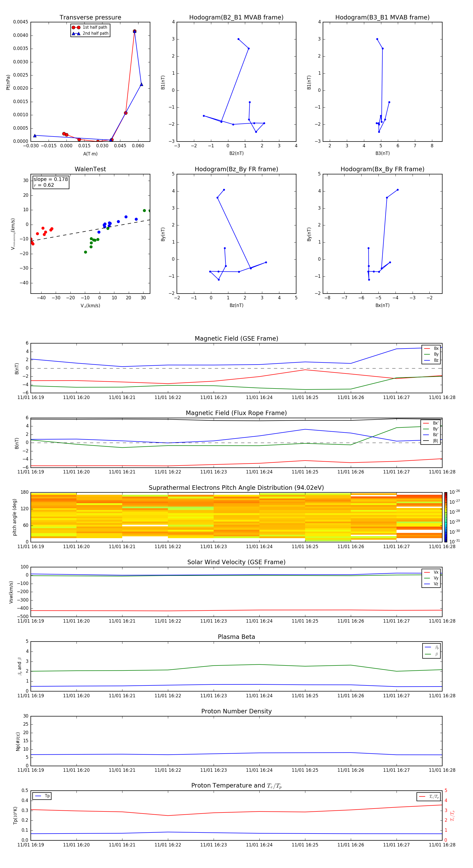Select "|B|" in the flux rope legend

(431, 441)
